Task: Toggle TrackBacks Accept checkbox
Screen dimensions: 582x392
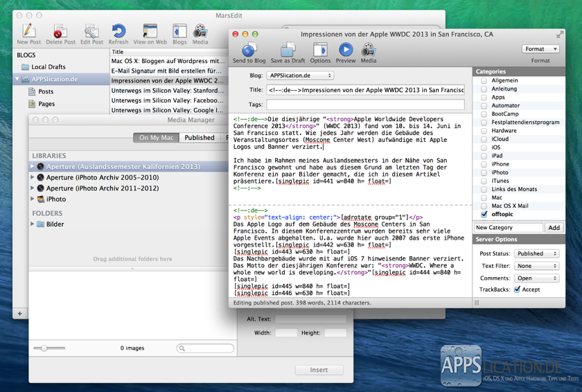Action: (517, 289)
